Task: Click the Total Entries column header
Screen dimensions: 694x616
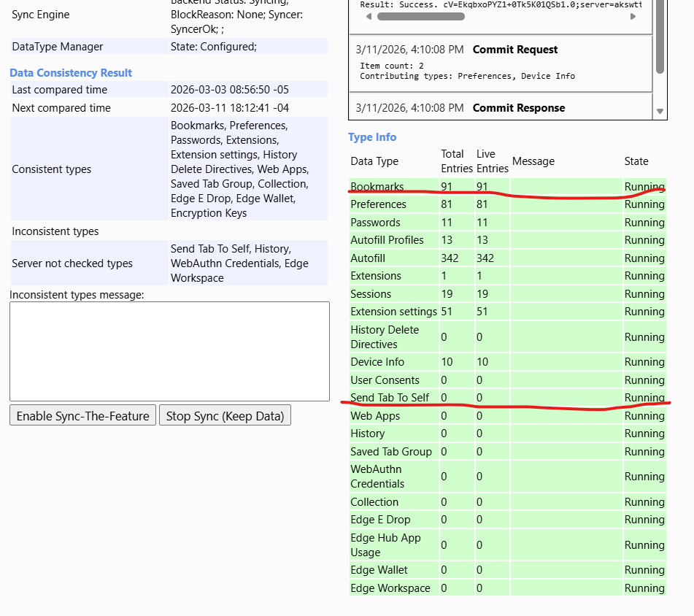Action: click(x=457, y=161)
